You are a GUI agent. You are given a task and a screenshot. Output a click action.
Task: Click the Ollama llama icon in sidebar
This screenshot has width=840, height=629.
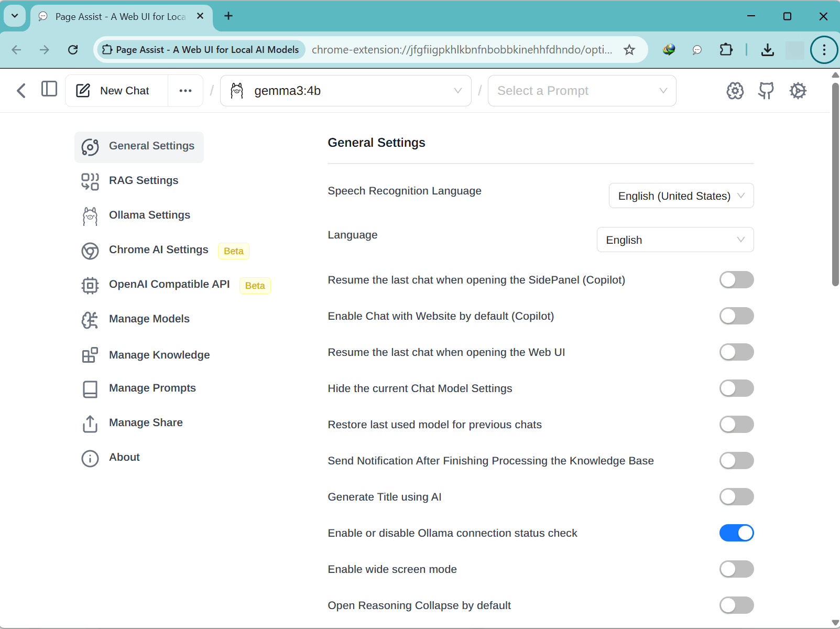click(90, 216)
